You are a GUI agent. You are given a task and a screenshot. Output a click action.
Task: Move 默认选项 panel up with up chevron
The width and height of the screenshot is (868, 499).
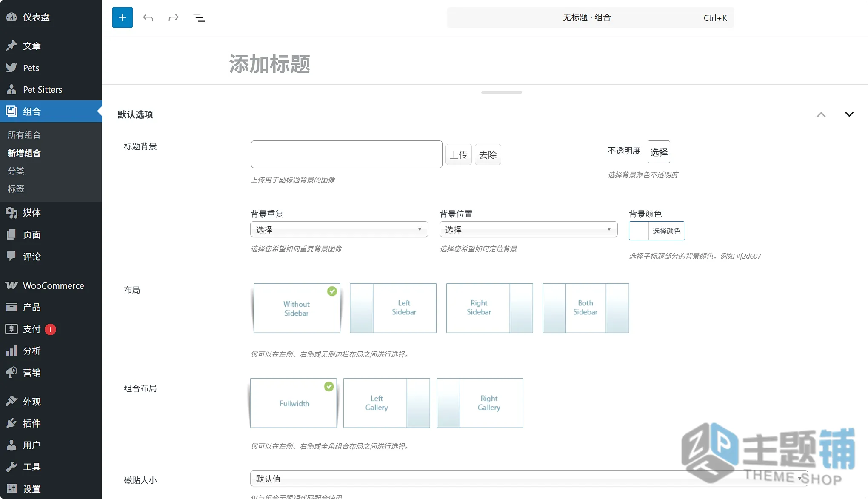click(x=821, y=114)
